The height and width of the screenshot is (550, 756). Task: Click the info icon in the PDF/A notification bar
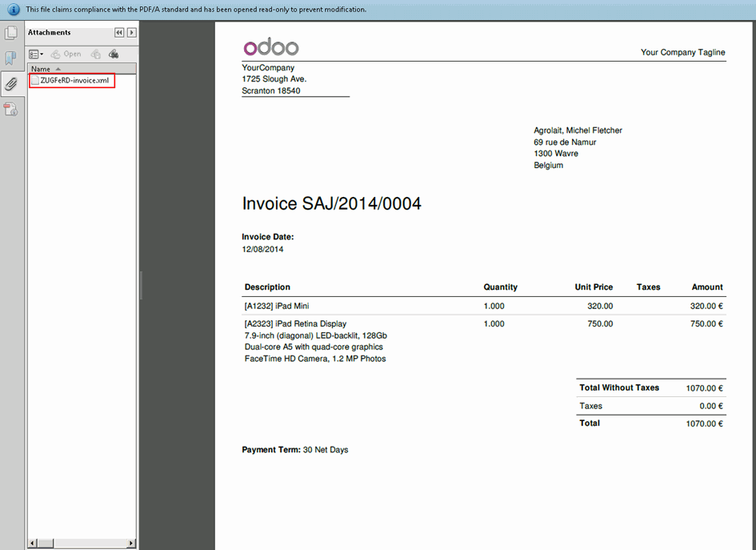click(x=14, y=9)
